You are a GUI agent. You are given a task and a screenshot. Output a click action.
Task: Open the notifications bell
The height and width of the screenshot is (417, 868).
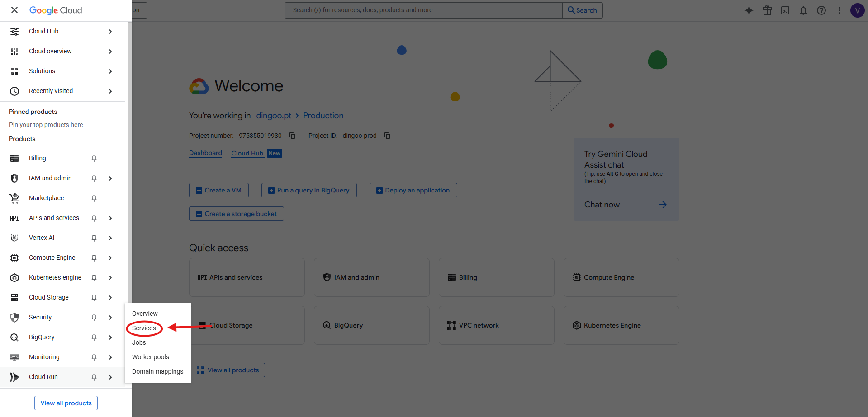[x=803, y=10]
